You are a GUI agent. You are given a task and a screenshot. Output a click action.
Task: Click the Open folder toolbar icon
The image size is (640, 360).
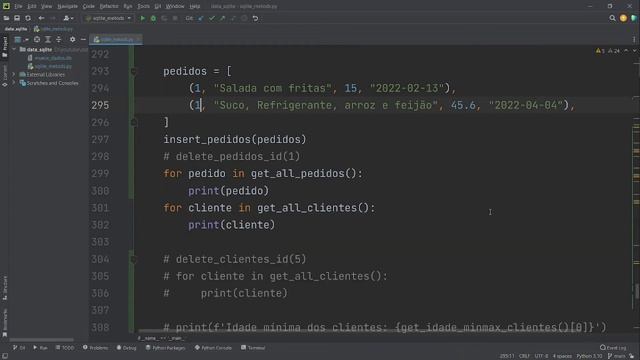pyautogui.click(x=6, y=18)
